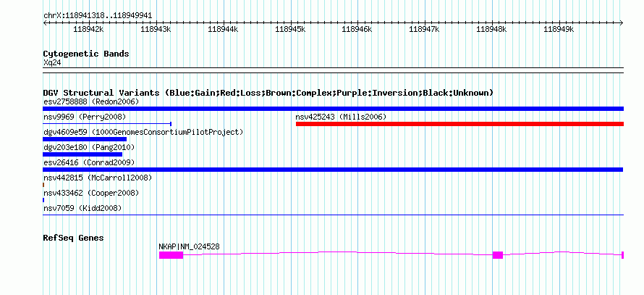Select the esv26416 (Conrad2009) blue bar
Image resolution: width=644 pixels, height=295 pixels.
pyautogui.click(x=333, y=170)
